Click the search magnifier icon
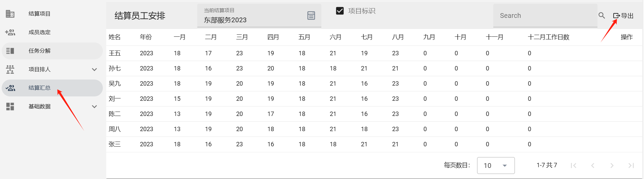644x179 pixels. coord(602,16)
